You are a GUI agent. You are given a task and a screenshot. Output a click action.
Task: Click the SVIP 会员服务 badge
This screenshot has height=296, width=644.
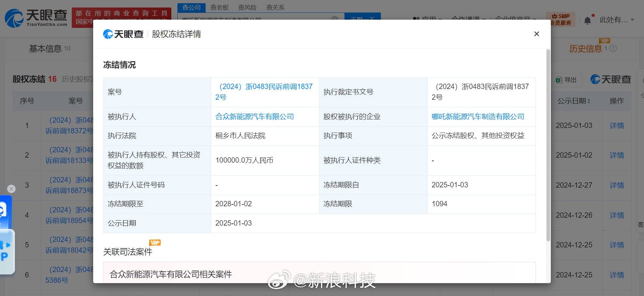coord(560,19)
